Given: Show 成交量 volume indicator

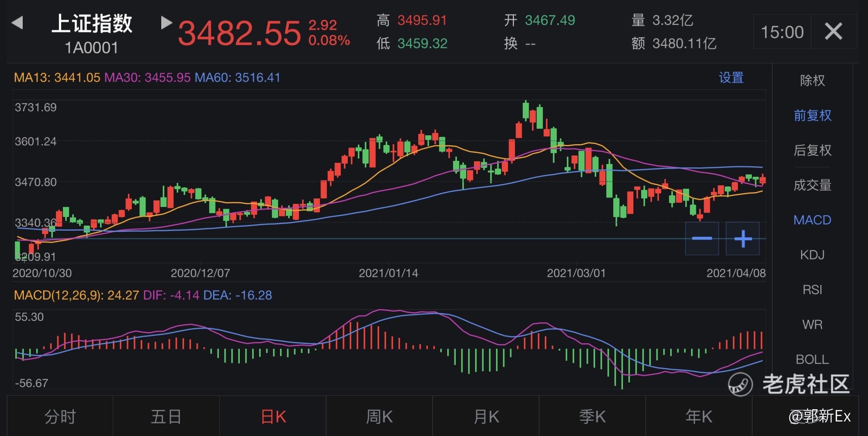Looking at the screenshot, I should coord(812,185).
